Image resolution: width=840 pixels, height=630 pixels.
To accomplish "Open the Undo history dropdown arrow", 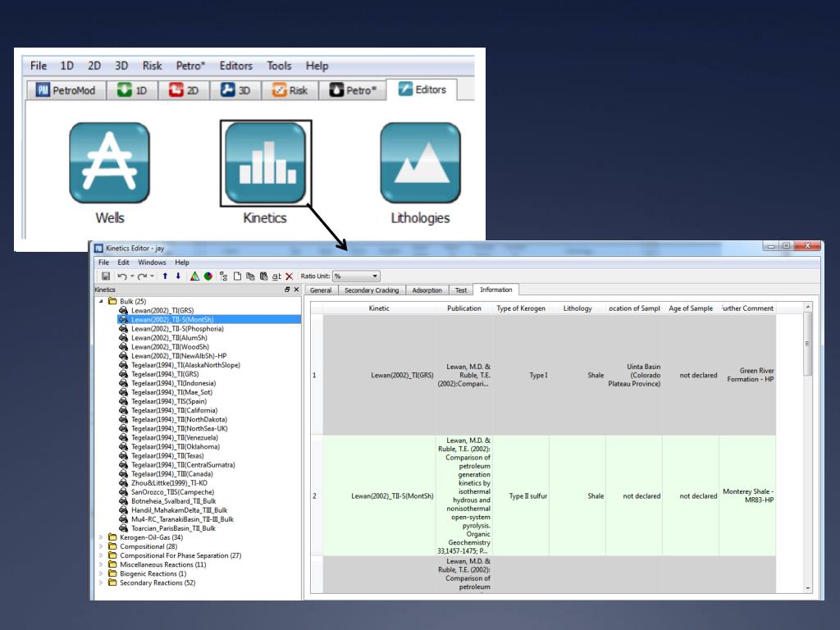I will (132, 276).
